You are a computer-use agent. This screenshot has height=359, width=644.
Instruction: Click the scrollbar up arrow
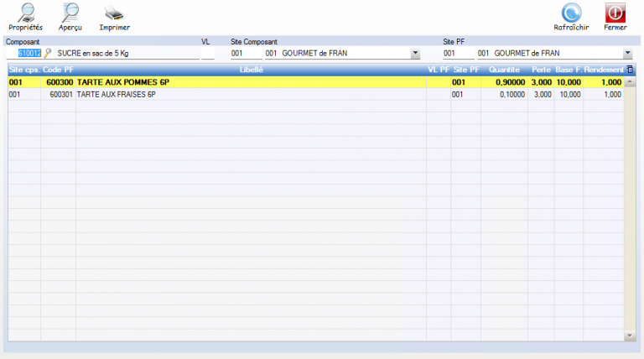point(631,81)
